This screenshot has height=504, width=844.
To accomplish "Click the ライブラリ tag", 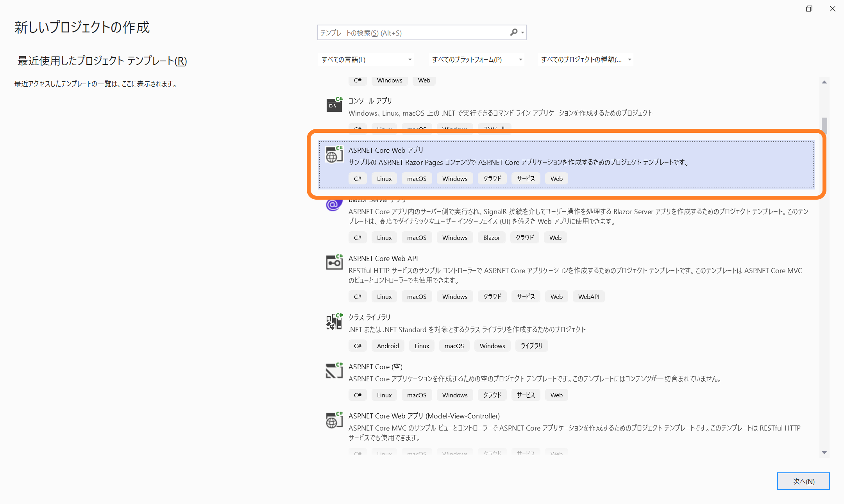I will (x=532, y=346).
